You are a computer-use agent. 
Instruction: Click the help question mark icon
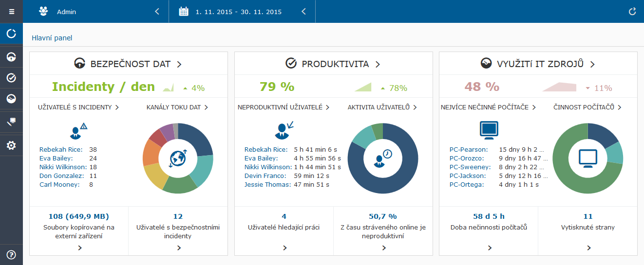coord(11,254)
